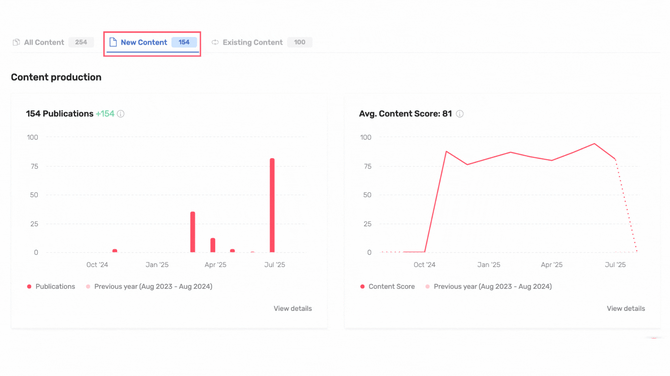Click the Existing Content refresh icon
670x376 pixels.
(x=215, y=42)
